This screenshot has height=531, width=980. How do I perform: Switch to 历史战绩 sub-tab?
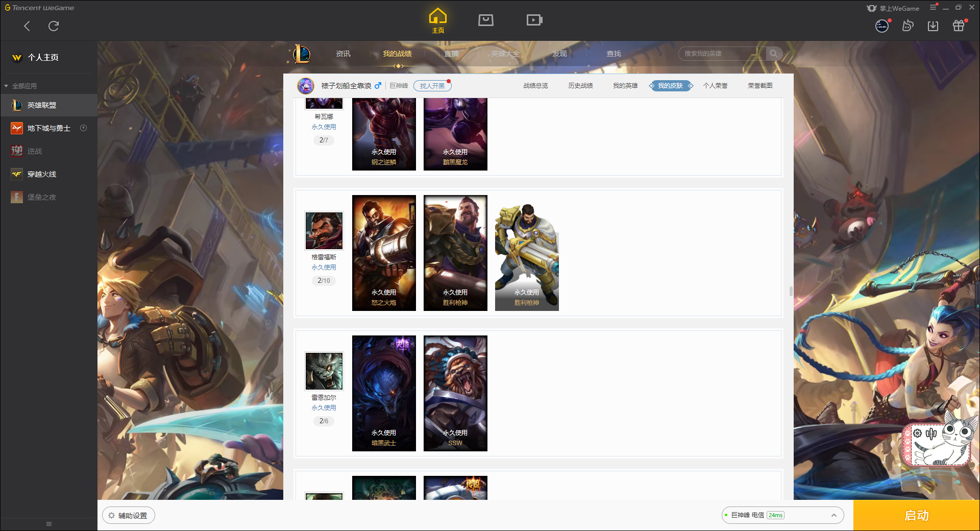580,86
